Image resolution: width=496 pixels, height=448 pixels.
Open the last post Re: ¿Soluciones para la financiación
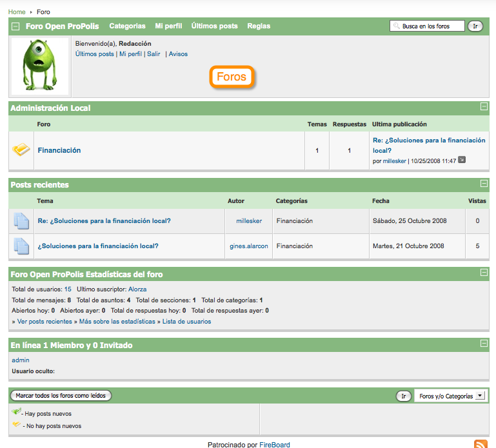click(429, 145)
